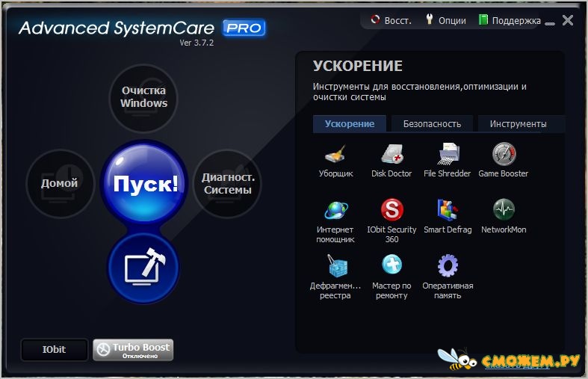Minimize the Advanced SystemCare window
The width and height of the screenshot is (588, 379).
pos(549,23)
